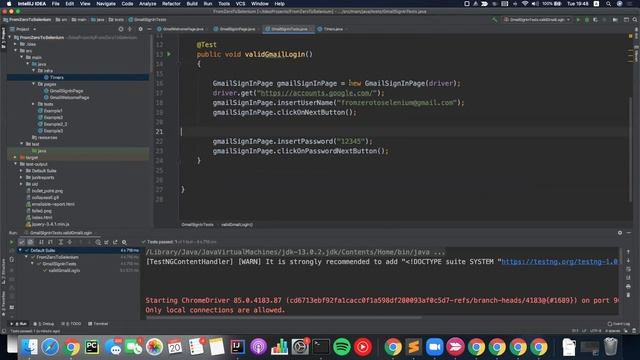Expand all test results in Run toolbar
This screenshot has height=360, width=640.
(x=60, y=242)
